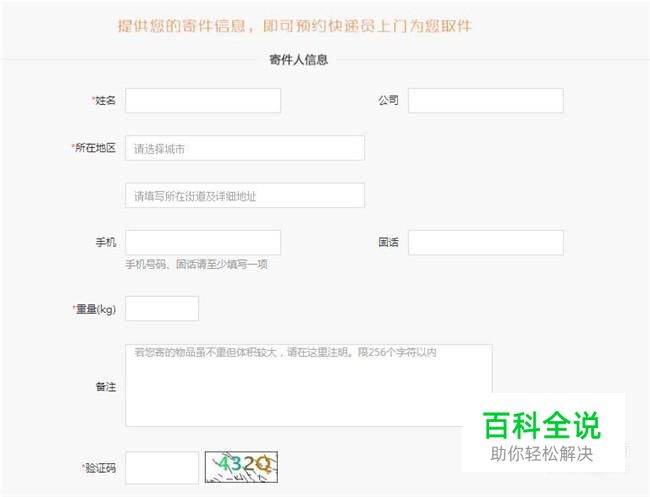Select the 手机 mobile number input
The width and height of the screenshot is (650, 497).
[203, 242]
